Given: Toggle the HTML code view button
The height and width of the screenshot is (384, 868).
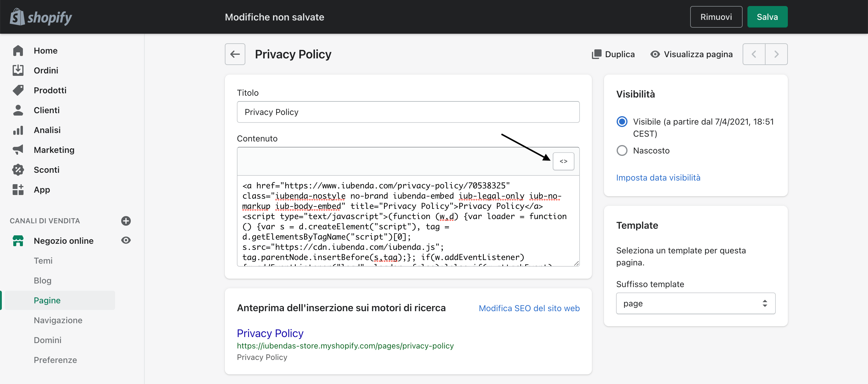Looking at the screenshot, I should coord(563,161).
